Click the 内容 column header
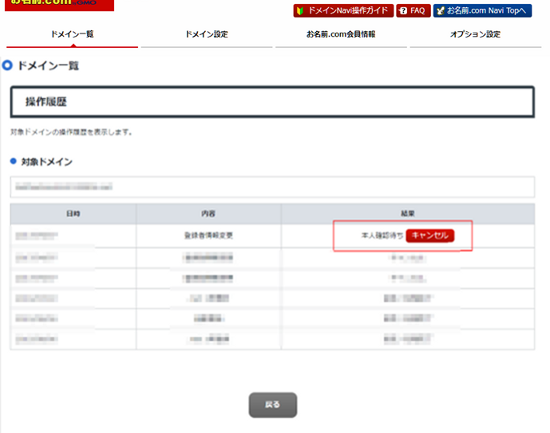This screenshot has height=433, width=550. (208, 214)
